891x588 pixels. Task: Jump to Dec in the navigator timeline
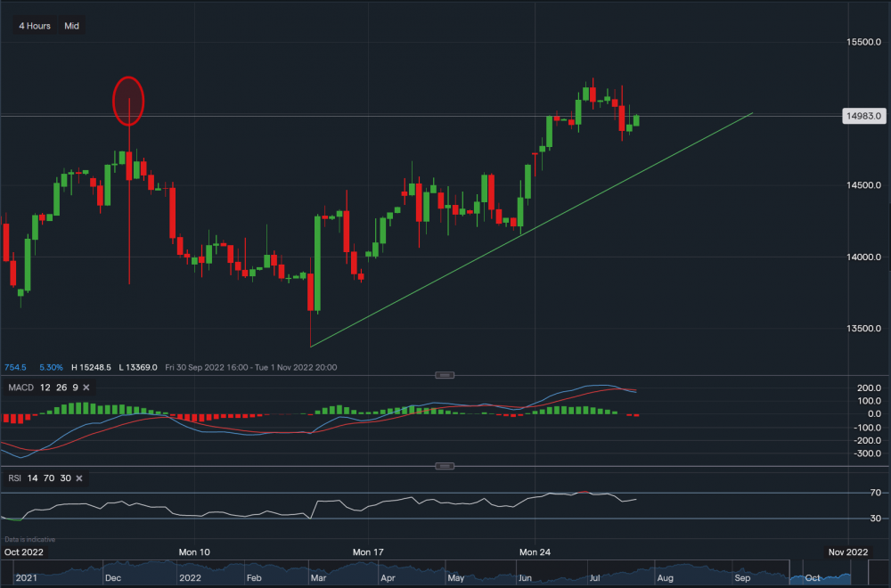(113, 577)
